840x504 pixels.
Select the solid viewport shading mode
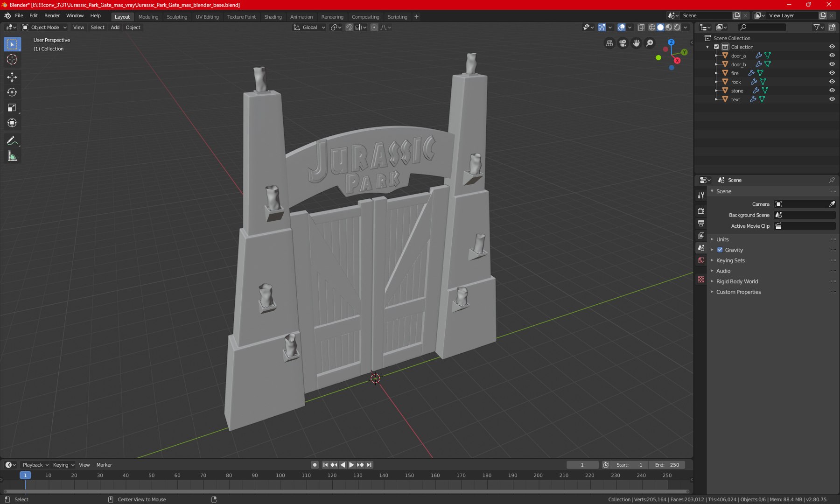[x=660, y=28]
